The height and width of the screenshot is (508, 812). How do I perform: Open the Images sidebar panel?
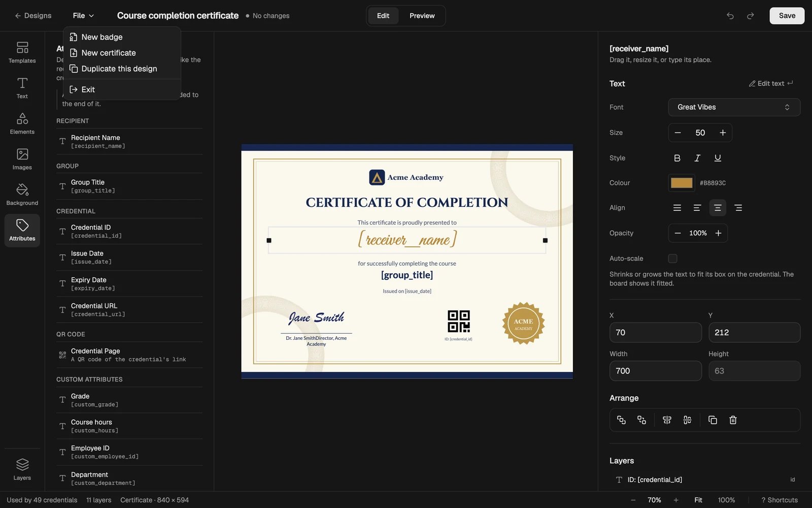coord(22,159)
